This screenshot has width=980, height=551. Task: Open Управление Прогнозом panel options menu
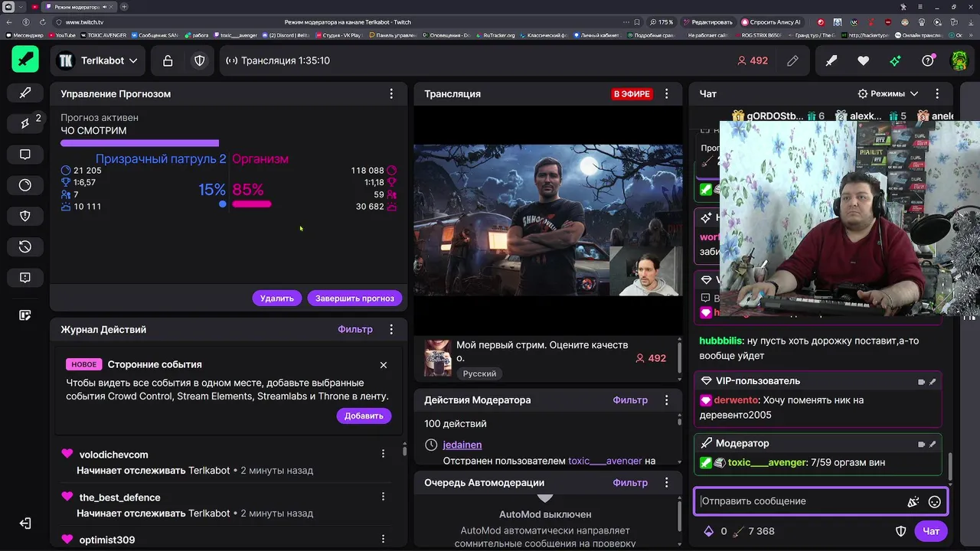click(x=391, y=93)
